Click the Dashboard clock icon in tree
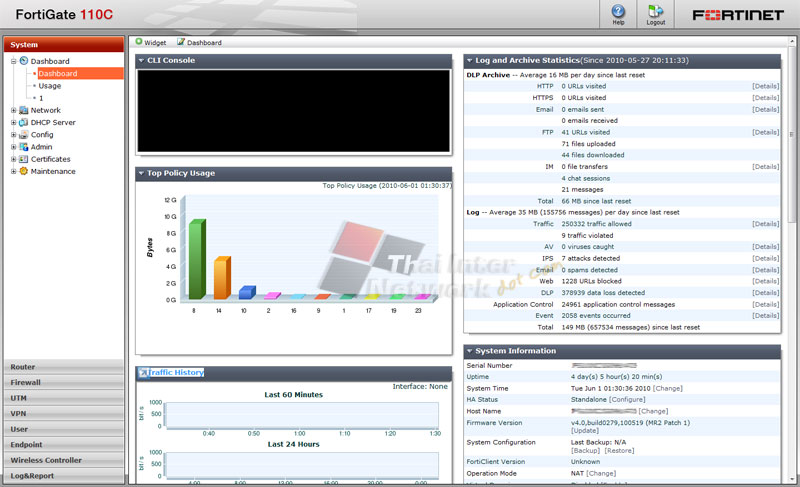This screenshot has height=487, width=800. 23,61
